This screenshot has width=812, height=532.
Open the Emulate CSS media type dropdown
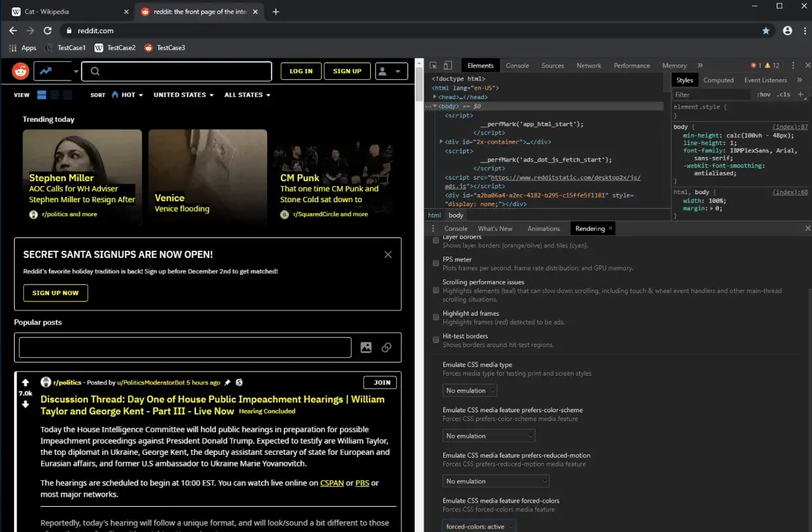pyautogui.click(x=470, y=390)
